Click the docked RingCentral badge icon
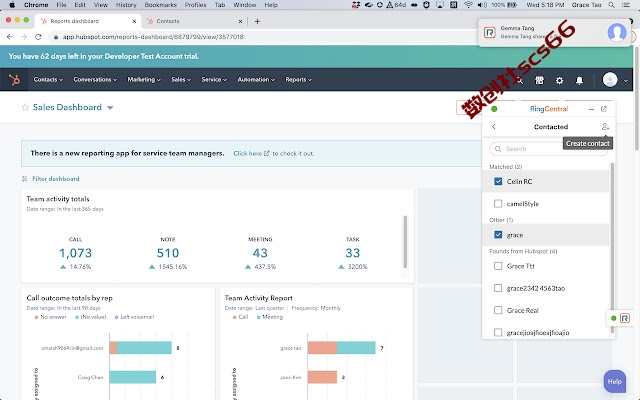This screenshot has height=400, width=640. pyautogui.click(x=624, y=318)
